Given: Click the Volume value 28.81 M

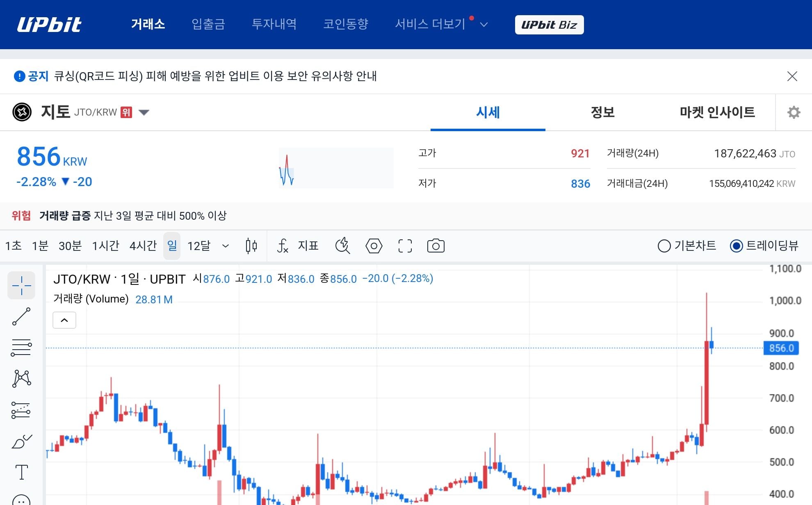Looking at the screenshot, I should (154, 300).
